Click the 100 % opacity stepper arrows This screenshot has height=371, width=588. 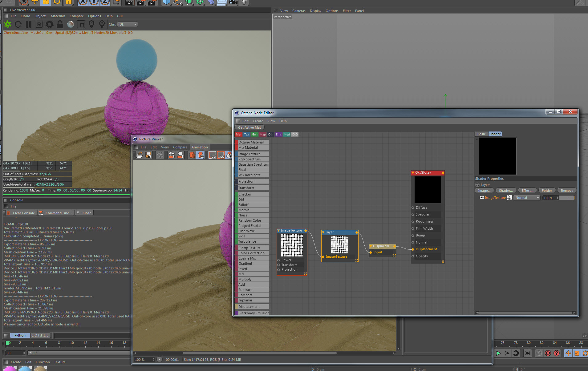coord(558,198)
